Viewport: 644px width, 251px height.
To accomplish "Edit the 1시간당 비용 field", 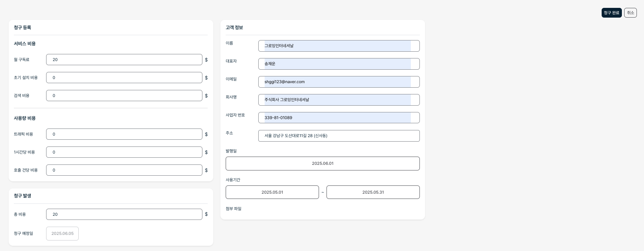I will [x=124, y=152].
